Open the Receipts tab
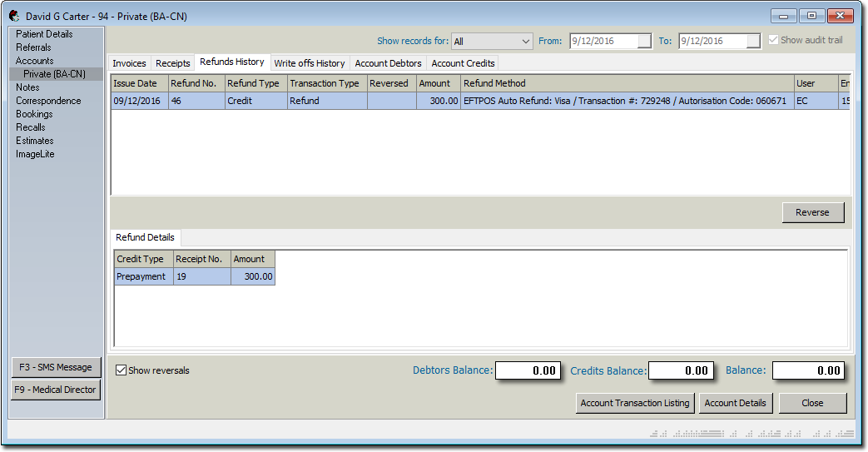The width and height of the screenshot is (868, 452). [x=173, y=63]
